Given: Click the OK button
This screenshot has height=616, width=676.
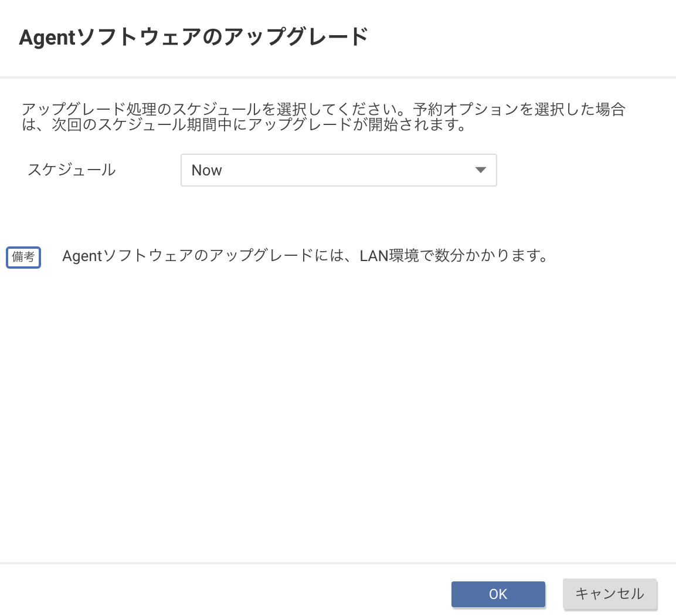Looking at the screenshot, I should (x=498, y=594).
